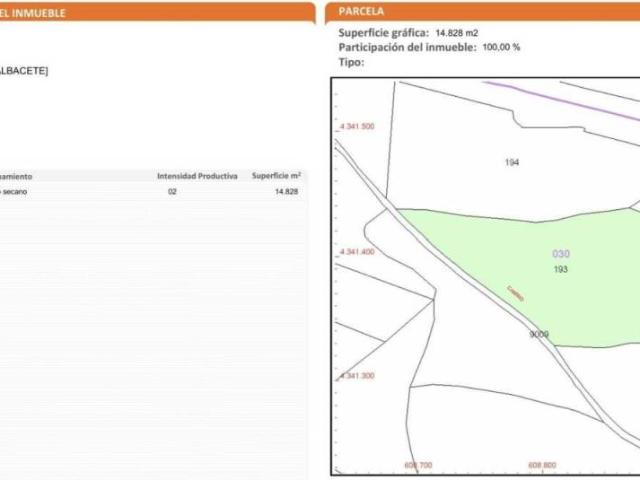This screenshot has width=640, height=480.
Task: Select the 'Participación del inmueble:' label
Action: point(407,47)
